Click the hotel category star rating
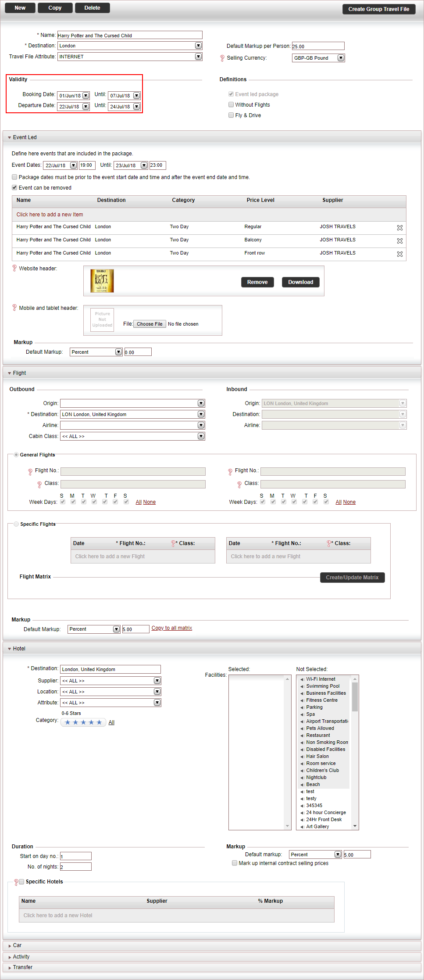Screen dimensions: 424x980 83,722
